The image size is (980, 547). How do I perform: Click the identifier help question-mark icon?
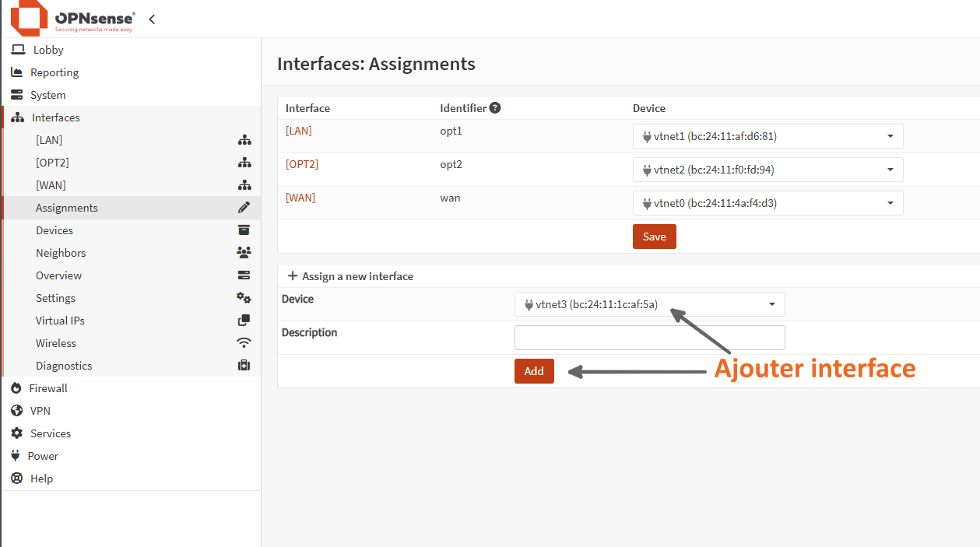[495, 108]
